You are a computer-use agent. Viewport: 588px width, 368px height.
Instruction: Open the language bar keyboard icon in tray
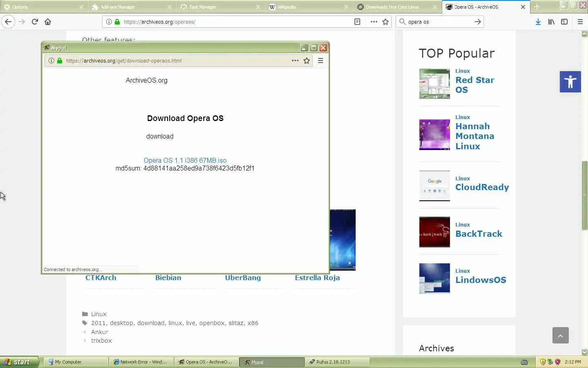pyautogui.click(x=524, y=362)
